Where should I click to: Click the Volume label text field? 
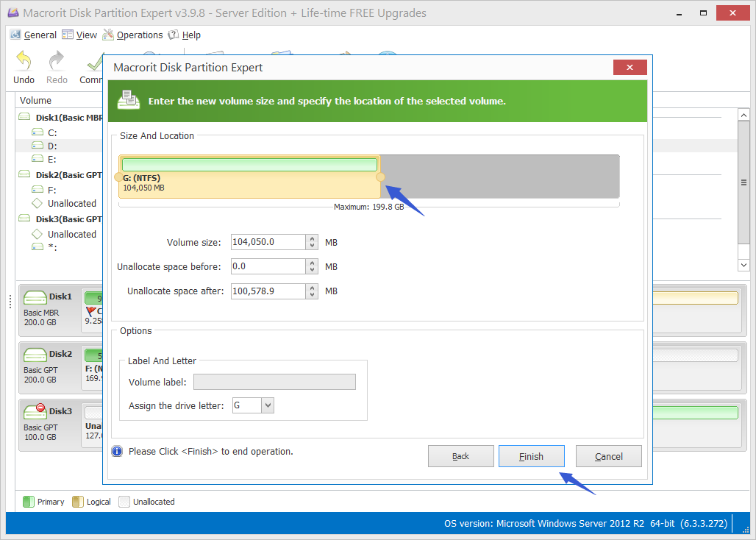[x=274, y=382]
